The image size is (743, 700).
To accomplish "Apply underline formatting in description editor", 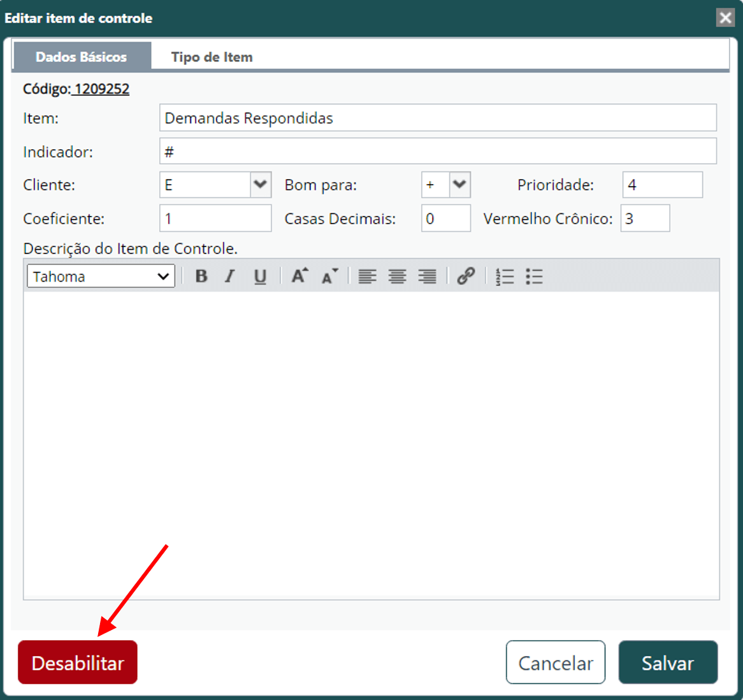I will pyautogui.click(x=260, y=276).
